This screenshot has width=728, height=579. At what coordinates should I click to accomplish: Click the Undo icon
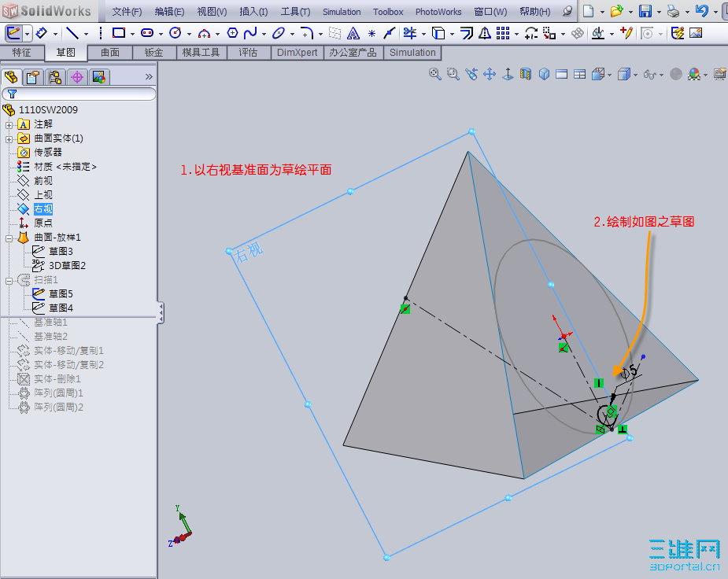point(702,11)
